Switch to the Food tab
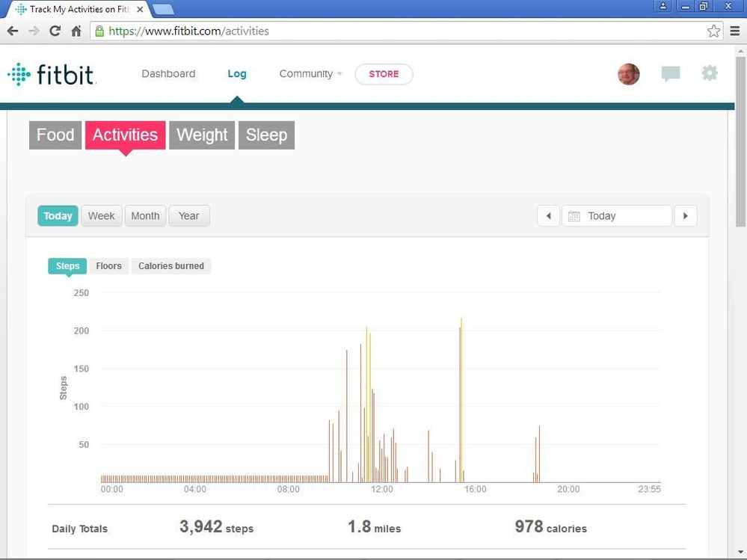747x560 pixels. coord(55,135)
